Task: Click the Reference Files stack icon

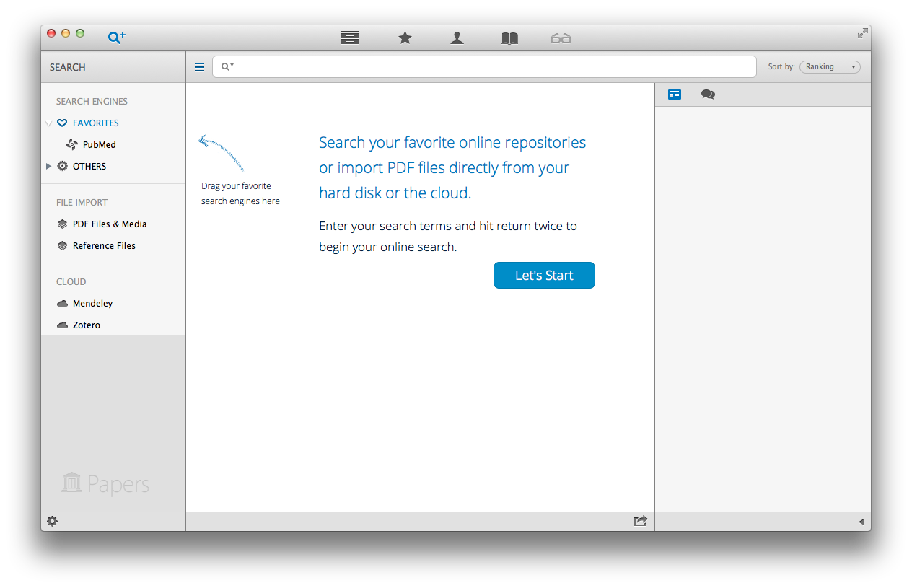Action: click(x=62, y=246)
